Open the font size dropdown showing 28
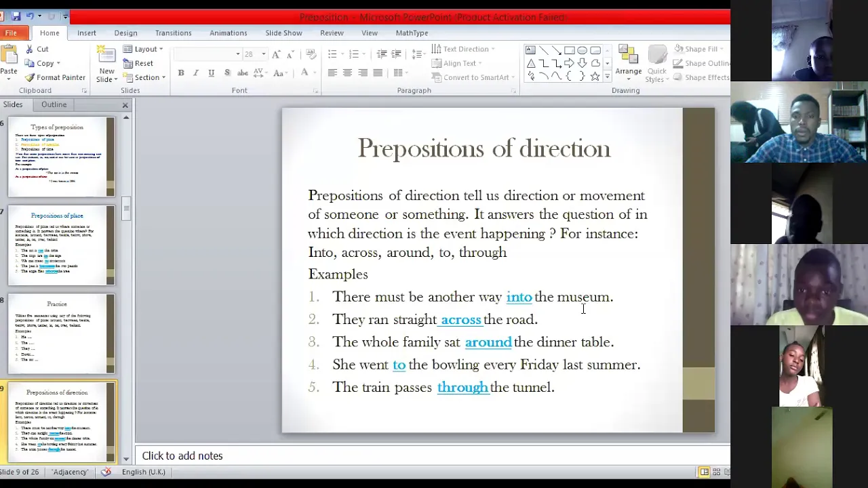868x488 pixels. (255, 54)
